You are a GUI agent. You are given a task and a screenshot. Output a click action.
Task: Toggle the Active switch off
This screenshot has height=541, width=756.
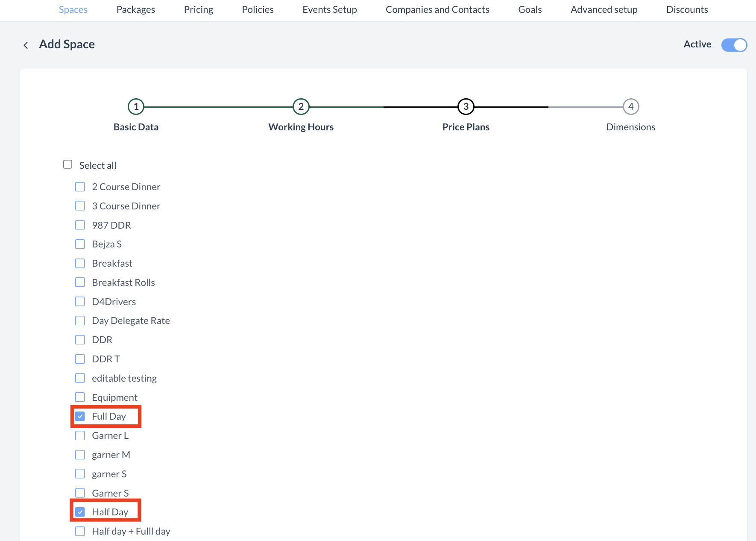click(734, 45)
